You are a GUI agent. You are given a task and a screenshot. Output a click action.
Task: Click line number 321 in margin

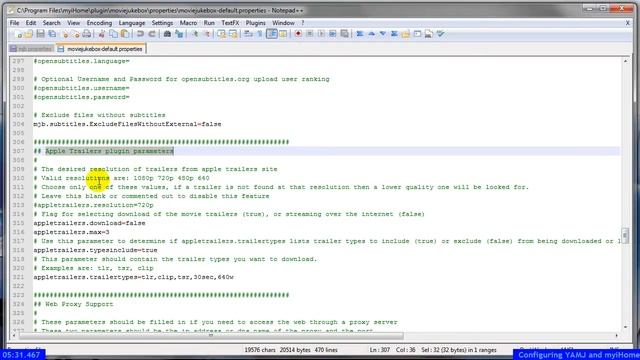18,277
